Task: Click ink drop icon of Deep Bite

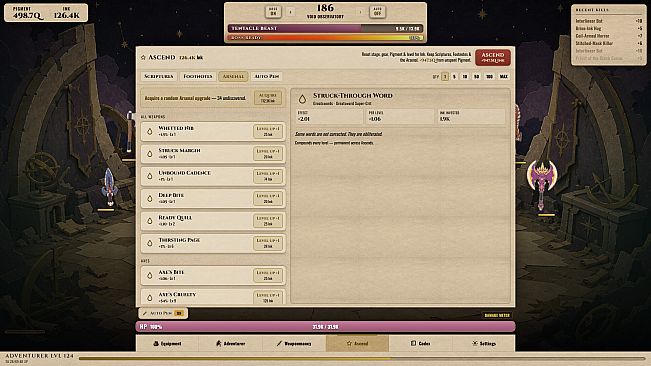Action: point(150,199)
